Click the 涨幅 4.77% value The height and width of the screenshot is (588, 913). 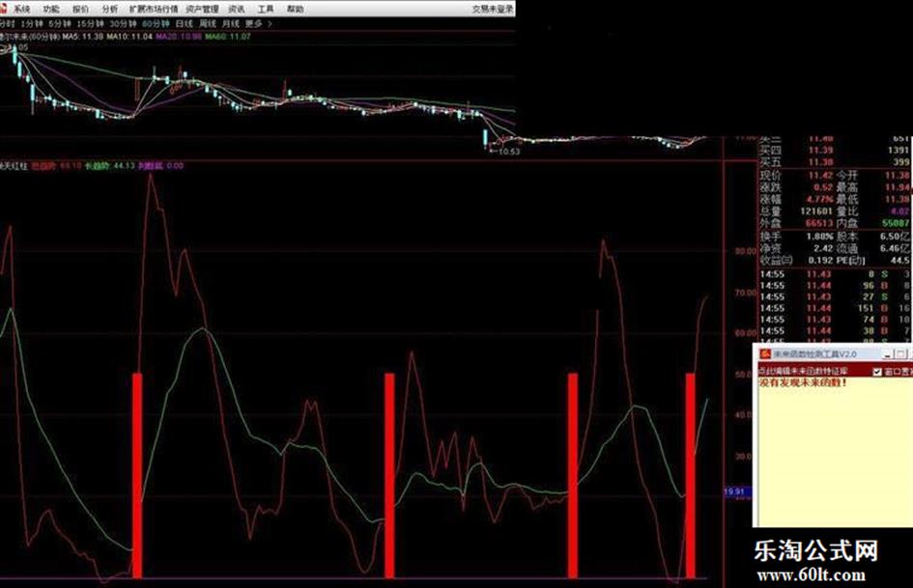click(x=820, y=199)
